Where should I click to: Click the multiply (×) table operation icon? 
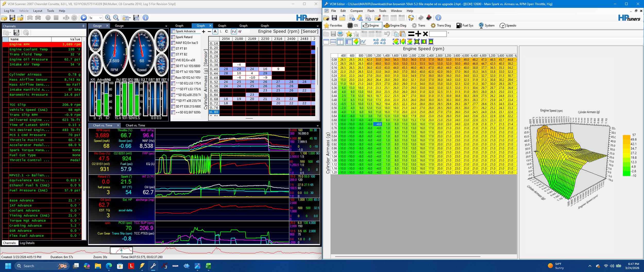click(x=425, y=34)
